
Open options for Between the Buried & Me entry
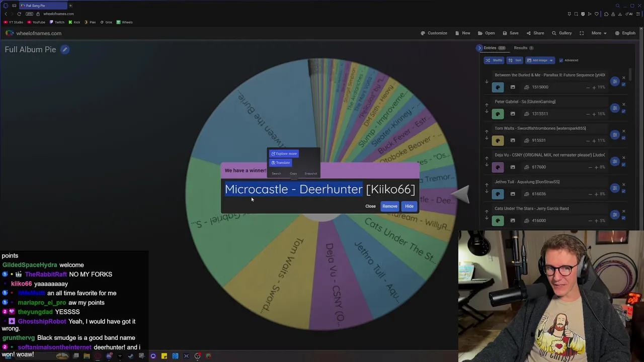[615, 81]
